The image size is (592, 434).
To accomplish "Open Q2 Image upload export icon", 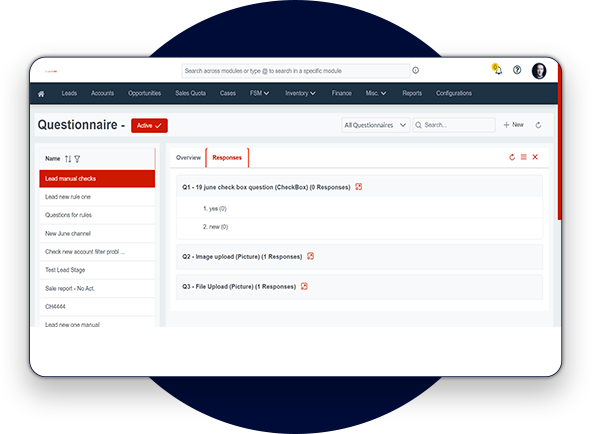I will (x=310, y=256).
